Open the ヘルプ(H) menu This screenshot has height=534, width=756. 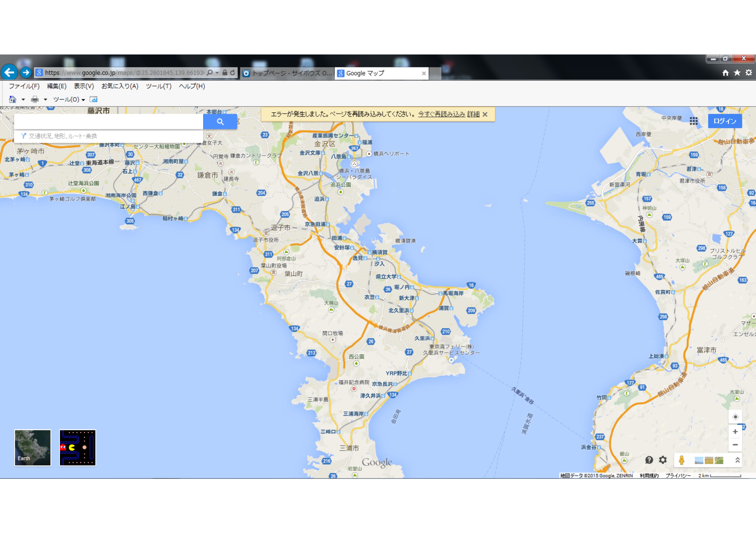pyautogui.click(x=192, y=86)
